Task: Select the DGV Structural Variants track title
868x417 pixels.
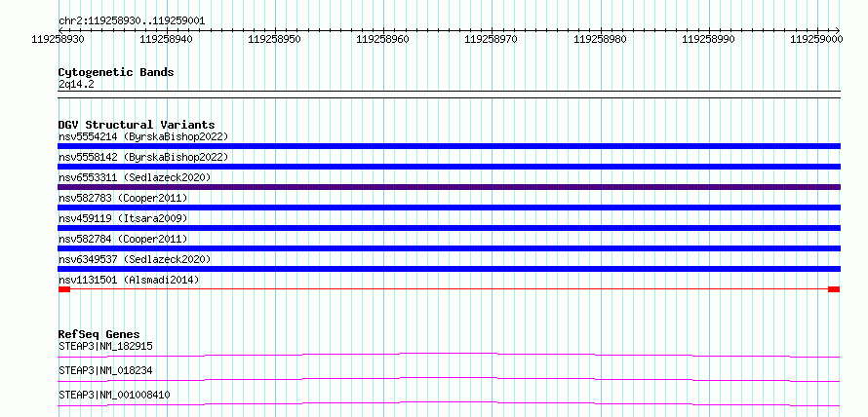Action: pos(137,125)
